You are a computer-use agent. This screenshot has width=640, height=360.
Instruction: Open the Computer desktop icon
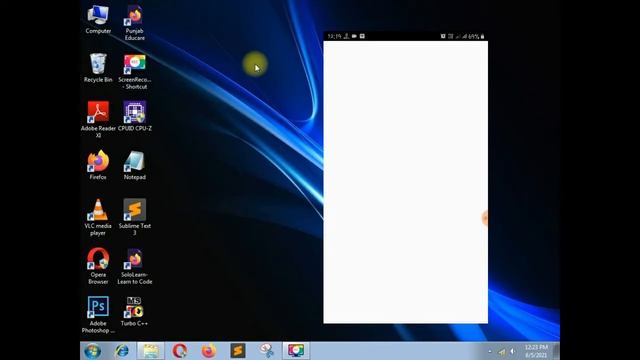pyautogui.click(x=98, y=20)
